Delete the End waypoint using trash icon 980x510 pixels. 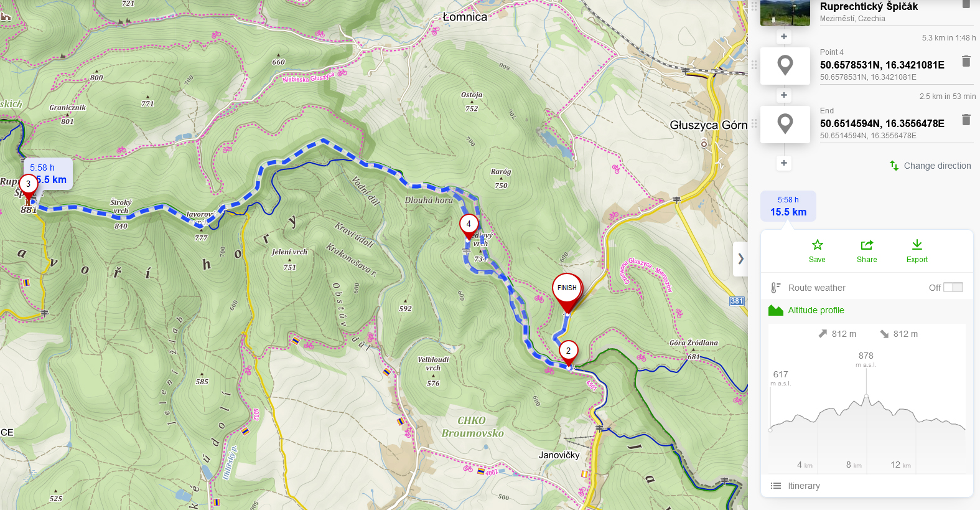tap(966, 120)
